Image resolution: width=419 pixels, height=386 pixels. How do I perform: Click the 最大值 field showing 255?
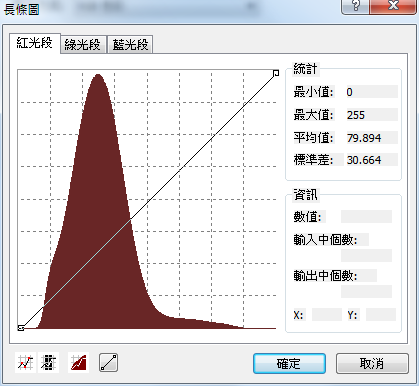tap(372, 115)
